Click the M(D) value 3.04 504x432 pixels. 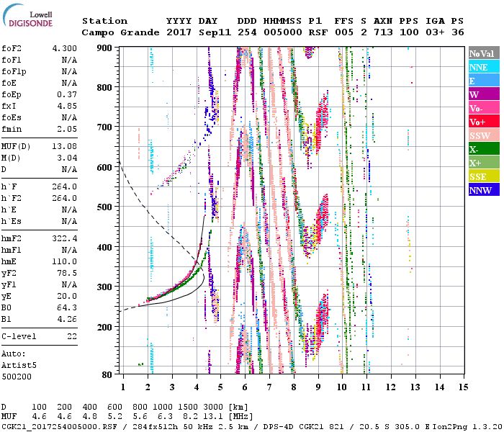tap(67, 158)
